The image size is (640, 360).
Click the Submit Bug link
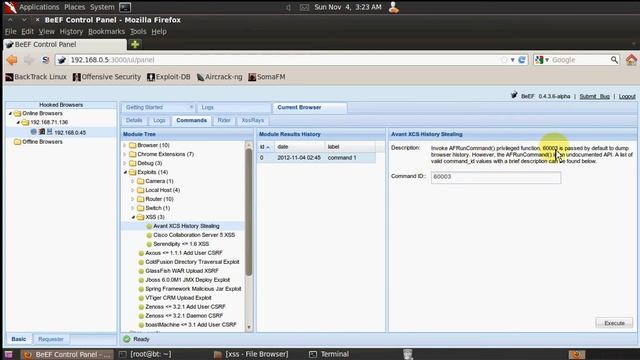[594, 96]
